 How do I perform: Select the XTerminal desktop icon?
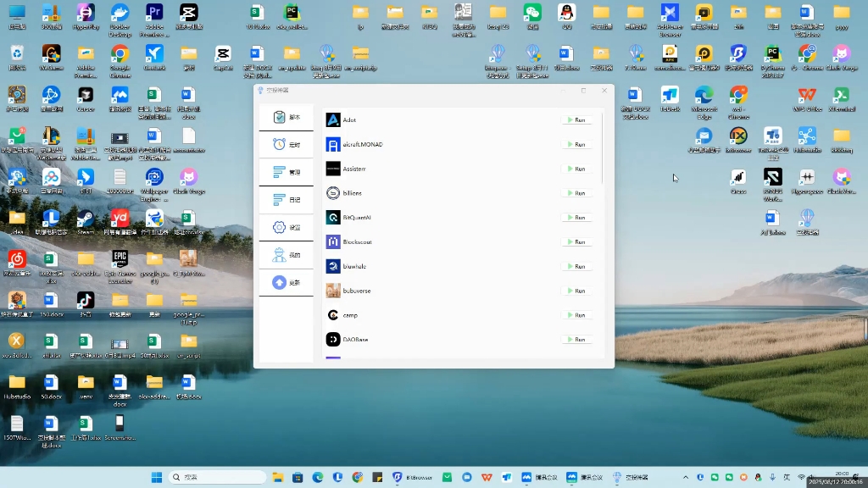(x=842, y=99)
